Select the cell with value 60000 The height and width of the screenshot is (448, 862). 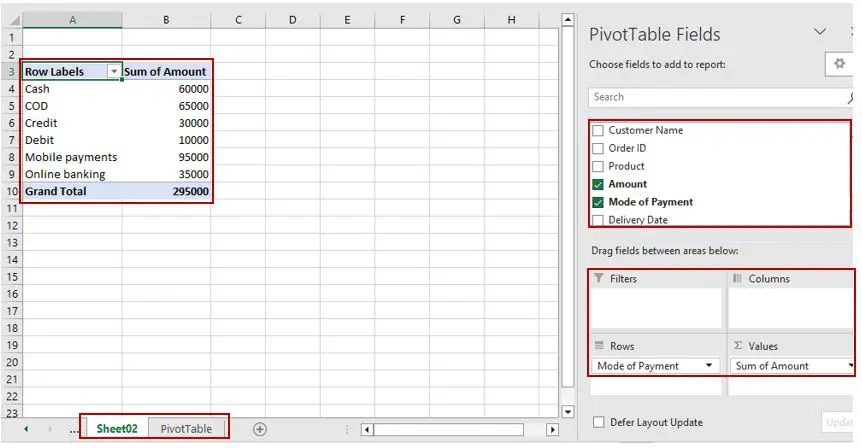tap(166, 89)
